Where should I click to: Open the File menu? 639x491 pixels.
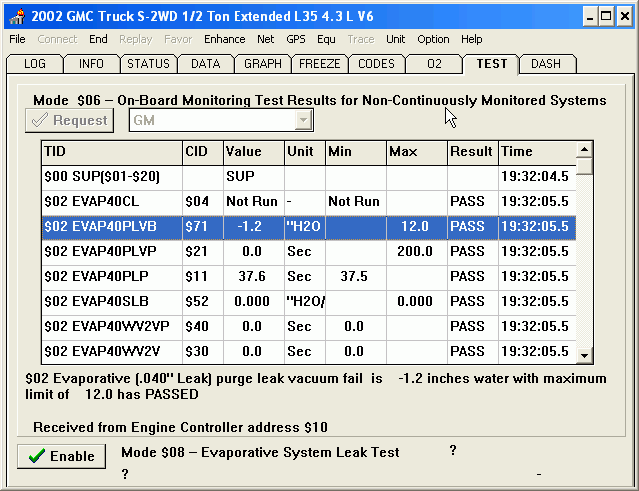click(18, 39)
